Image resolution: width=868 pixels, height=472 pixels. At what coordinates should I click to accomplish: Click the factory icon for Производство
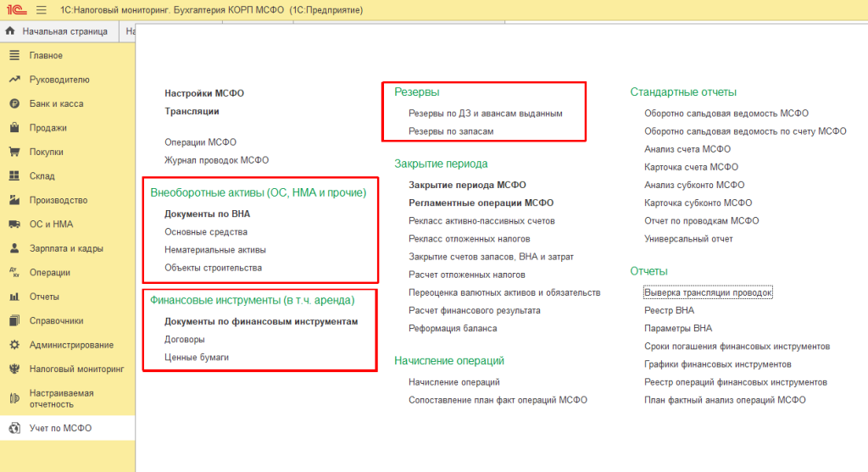[14, 201]
